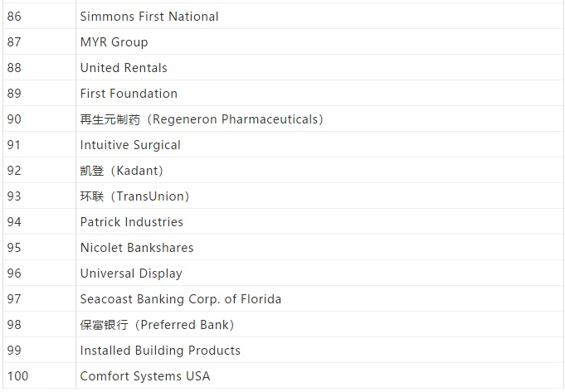Select the TransUnion table cell
The width and height of the screenshot is (565, 392).
pyautogui.click(x=135, y=196)
